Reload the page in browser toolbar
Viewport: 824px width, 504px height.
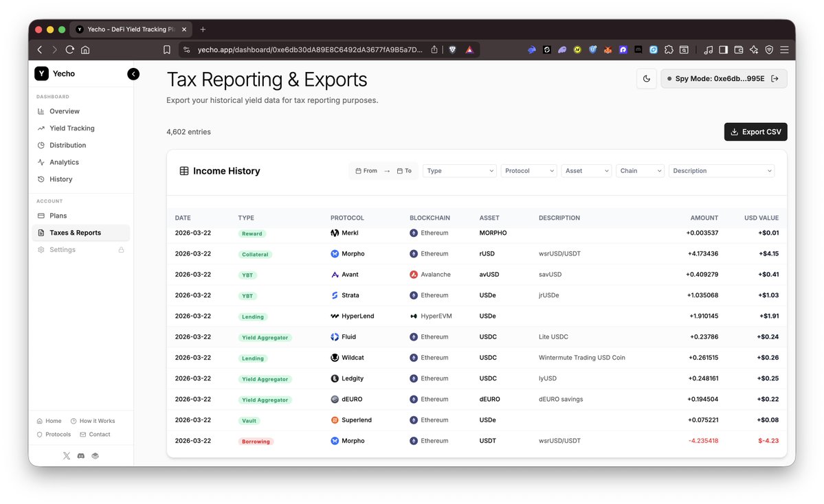70,50
